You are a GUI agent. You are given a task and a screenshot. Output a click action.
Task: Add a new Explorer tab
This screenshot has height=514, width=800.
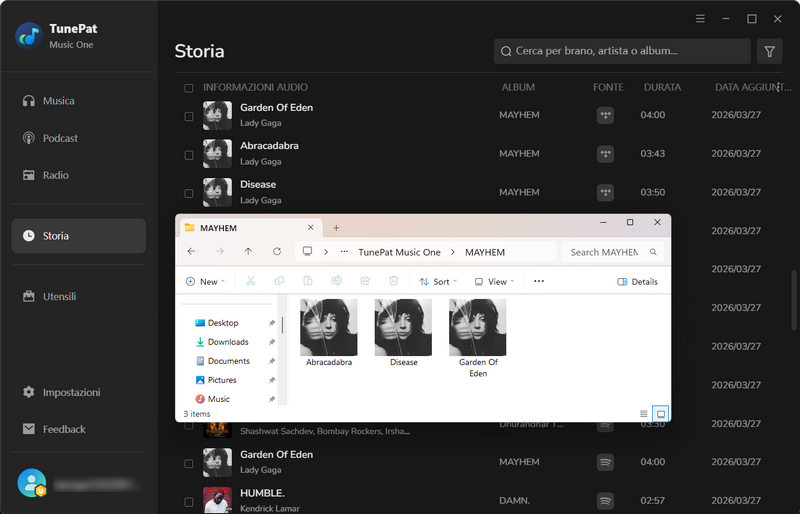[x=336, y=228]
